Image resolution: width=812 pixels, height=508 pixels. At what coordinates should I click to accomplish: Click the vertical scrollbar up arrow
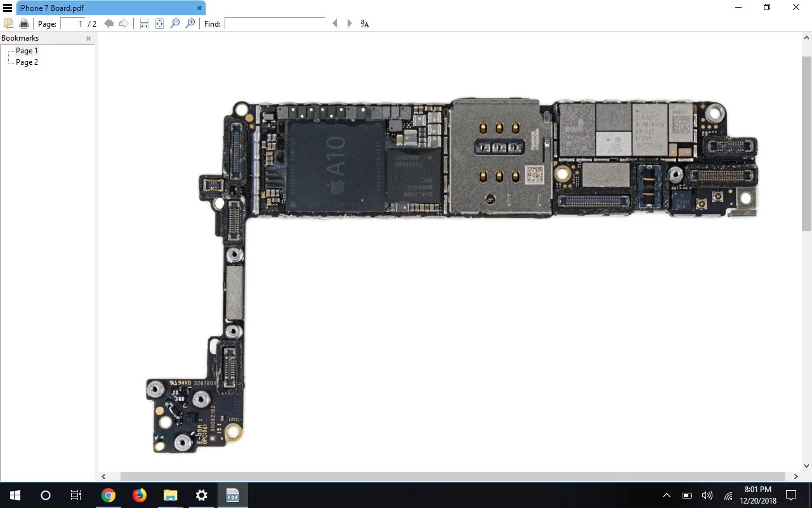point(807,37)
